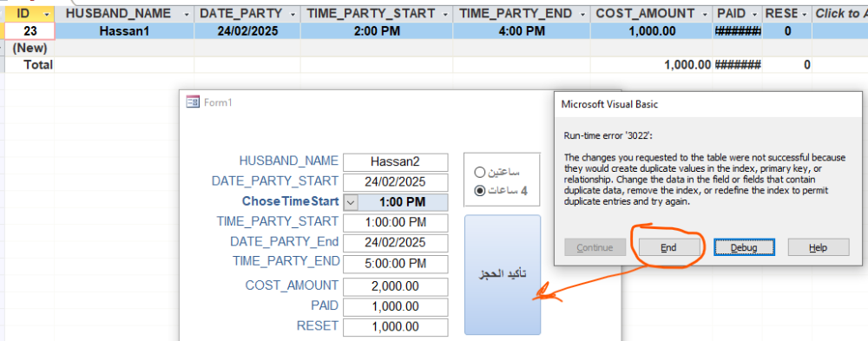Click the Form1 window icon
The height and width of the screenshot is (341, 868).
193,102
